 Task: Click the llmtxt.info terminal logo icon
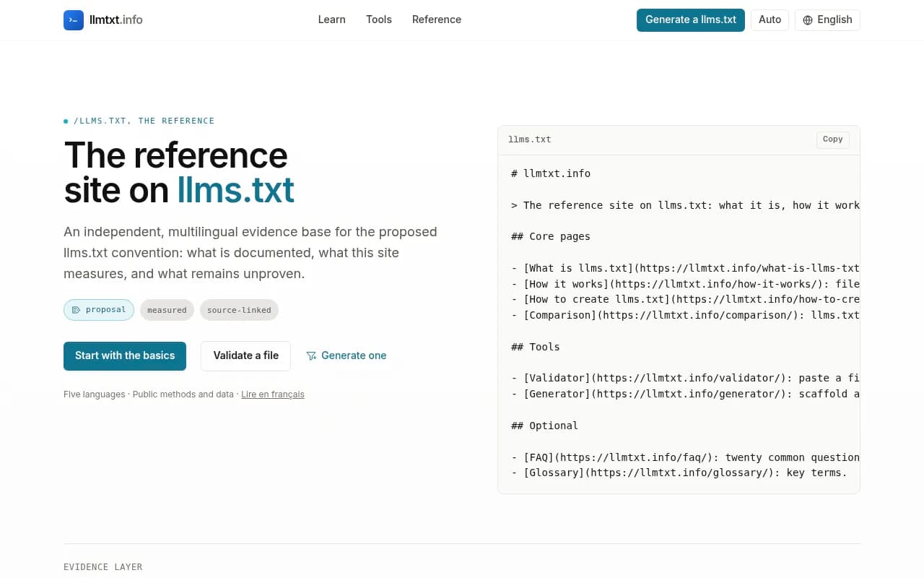click(74, 20)
